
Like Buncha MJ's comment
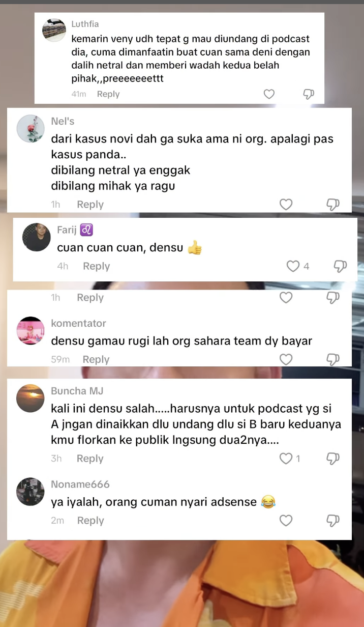286,459
